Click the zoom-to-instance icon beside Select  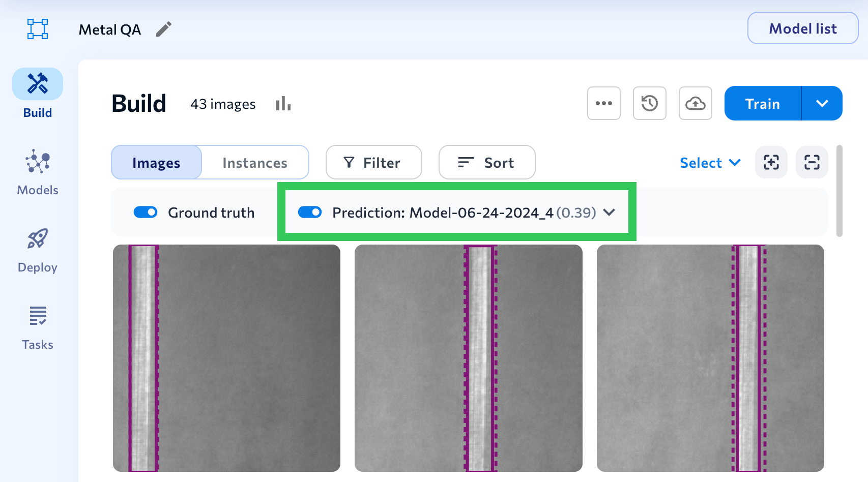(771, 163)
